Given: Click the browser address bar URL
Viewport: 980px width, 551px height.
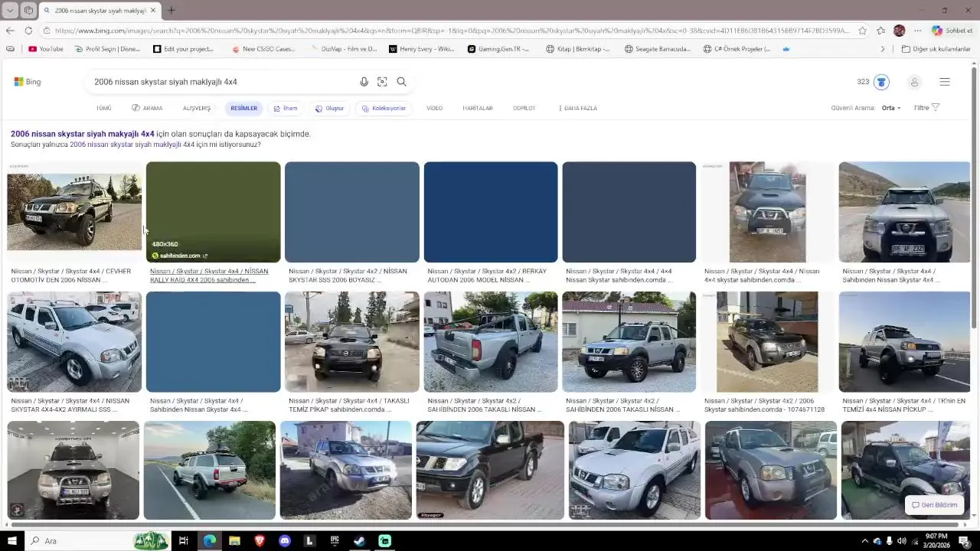Looking at the screenshot, I should pyautogui.click(x=452, y=31).
